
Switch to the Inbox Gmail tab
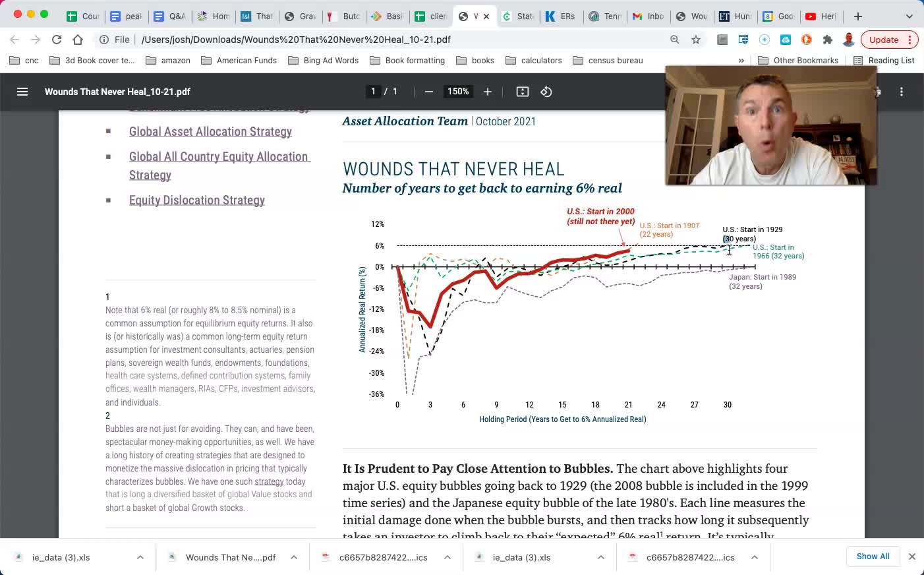pos(649,16)
